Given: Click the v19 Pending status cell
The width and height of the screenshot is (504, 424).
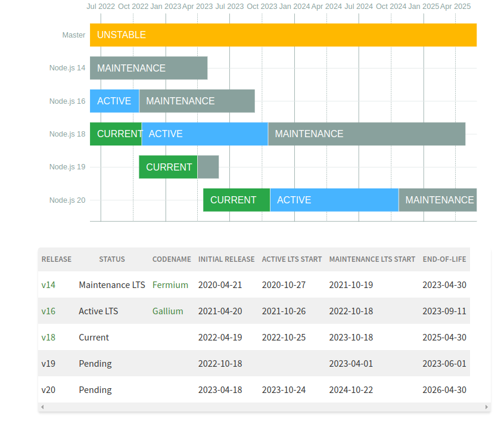Looking at the screenshot, I should (x=95, y=364).
